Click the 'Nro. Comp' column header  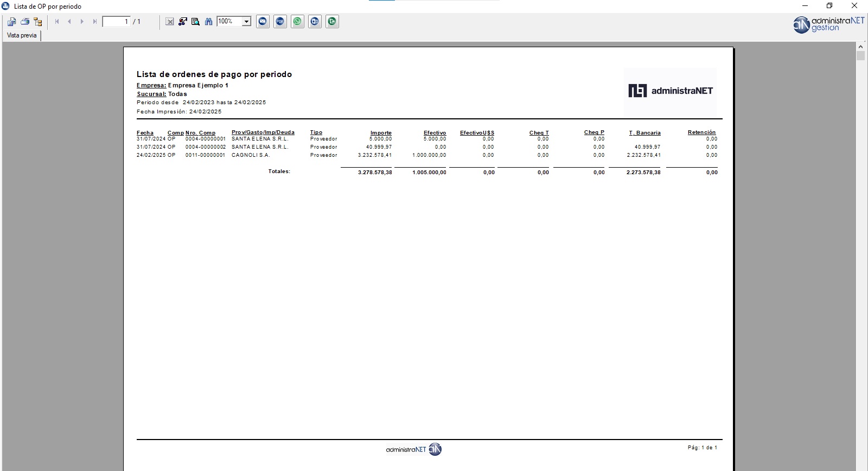coord(200,132)
